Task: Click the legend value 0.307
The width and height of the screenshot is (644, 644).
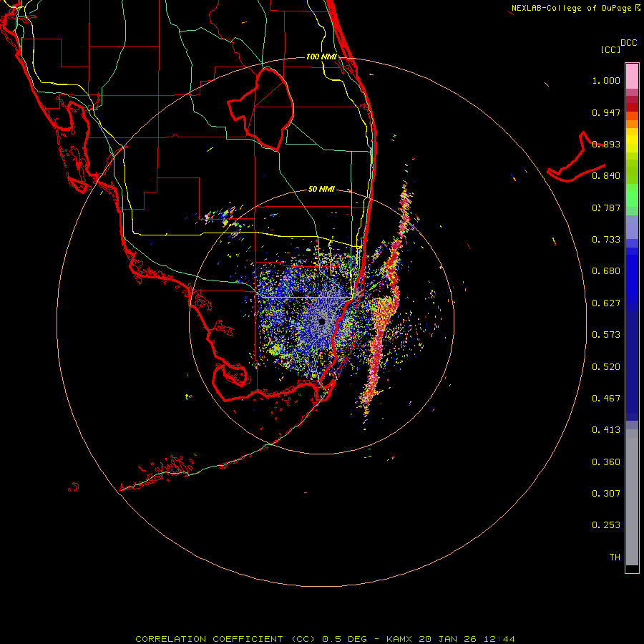Action: [x=606, y=494]
